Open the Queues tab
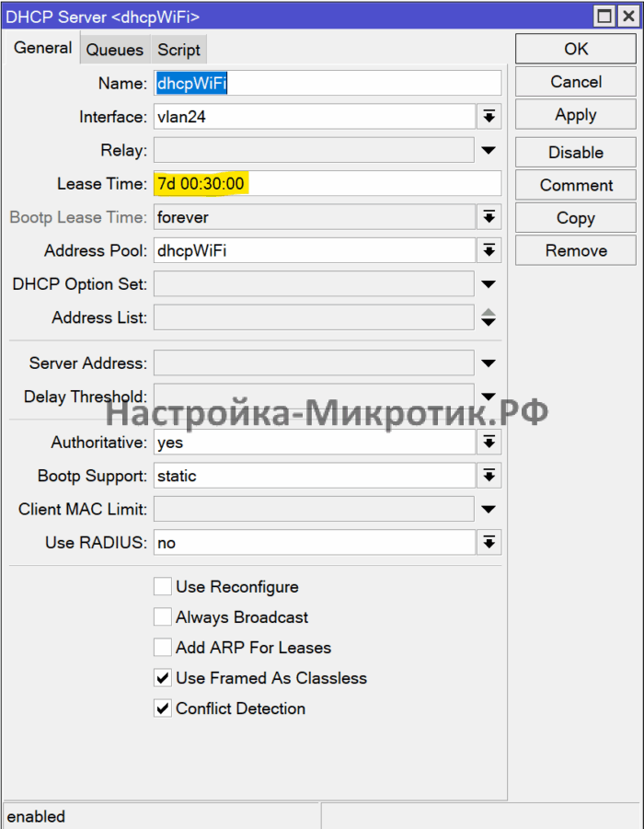Screen dimensions: 644x829 click(115, 50)
